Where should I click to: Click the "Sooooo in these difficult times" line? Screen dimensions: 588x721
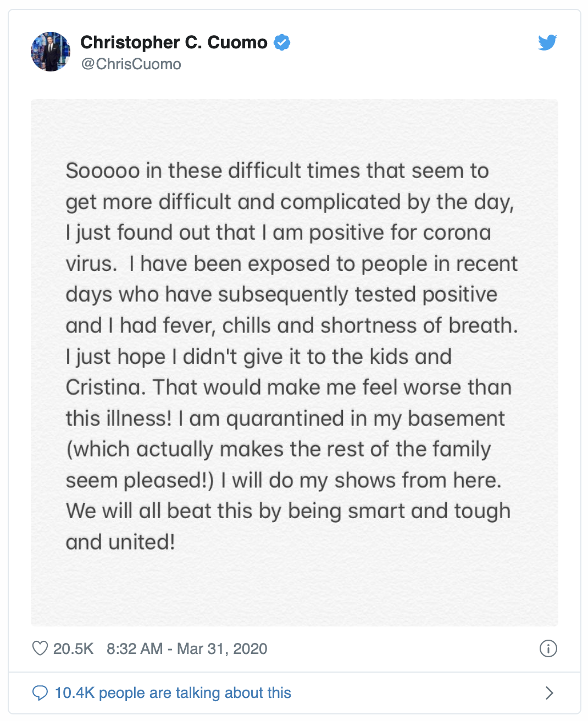[277, 171]
